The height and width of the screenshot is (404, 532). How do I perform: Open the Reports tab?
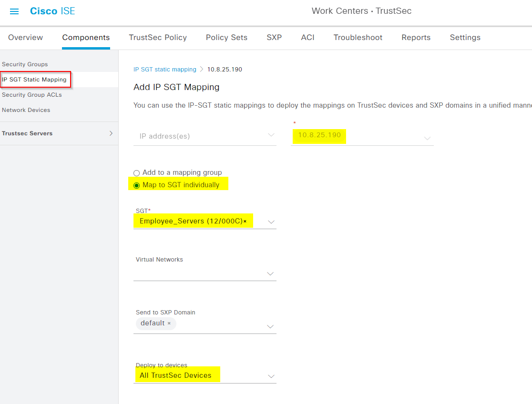click(x=416, y=37)
